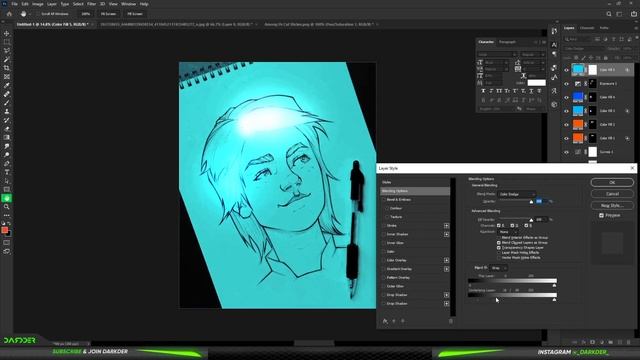Add another Color Overlay with plus icon
This screenshot has height=360, width=640.
pos(447,260)
